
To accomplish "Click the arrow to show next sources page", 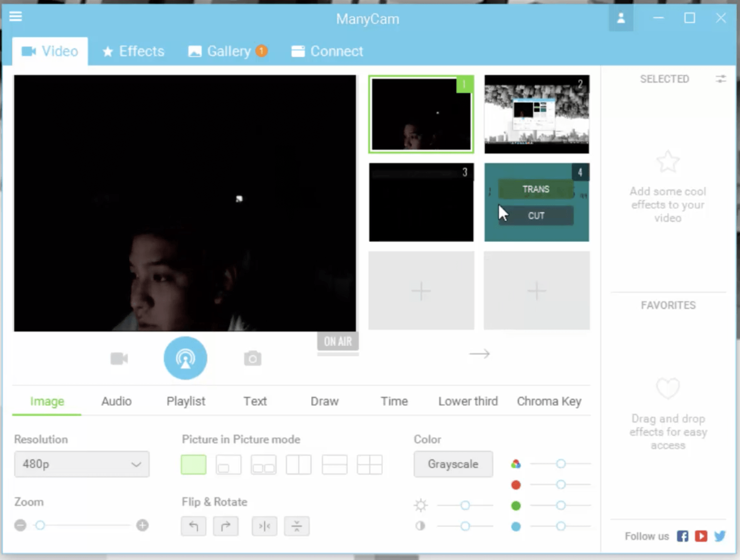I will coord(479,354).
